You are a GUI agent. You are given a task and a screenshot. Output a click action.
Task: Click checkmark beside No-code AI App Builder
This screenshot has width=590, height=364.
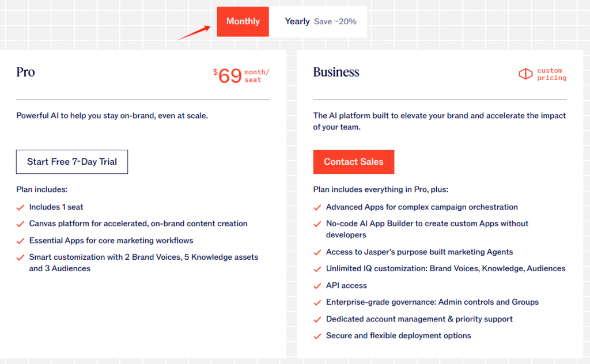317,224
